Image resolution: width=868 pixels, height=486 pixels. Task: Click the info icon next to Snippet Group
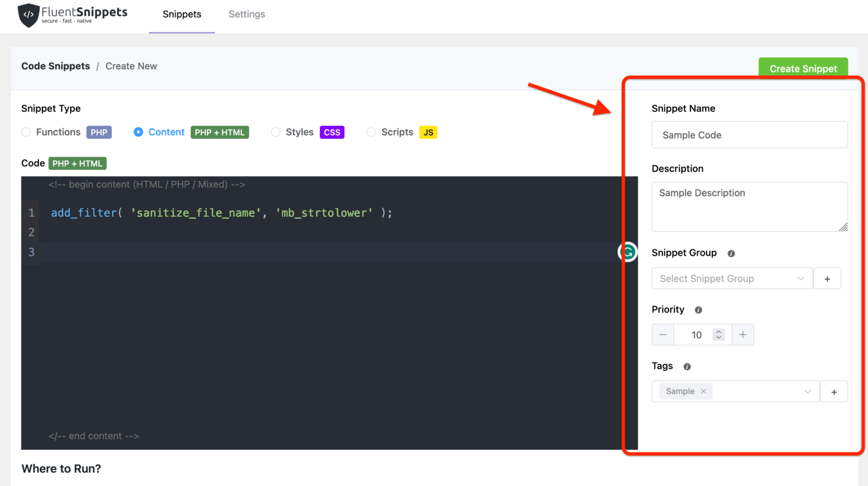pos(731,253)
